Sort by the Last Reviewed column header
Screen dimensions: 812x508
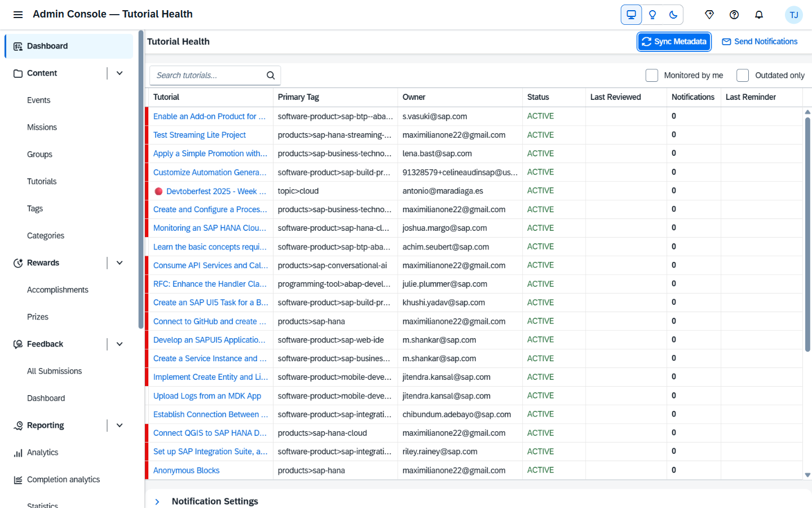626,97
